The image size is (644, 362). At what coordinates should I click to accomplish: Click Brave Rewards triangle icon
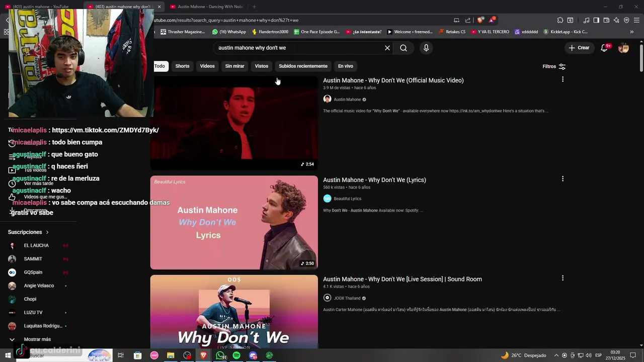(x=492, y=20)
